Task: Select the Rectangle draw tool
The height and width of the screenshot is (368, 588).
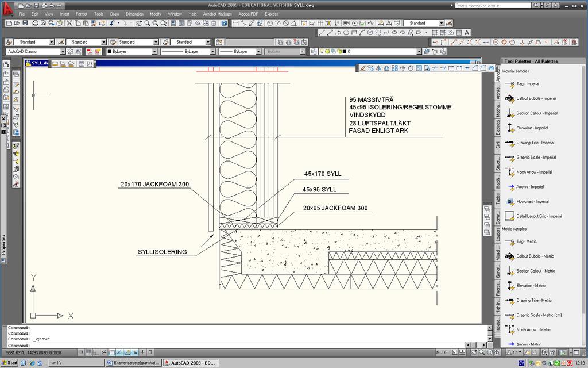Action: click(x=354, y=33)
